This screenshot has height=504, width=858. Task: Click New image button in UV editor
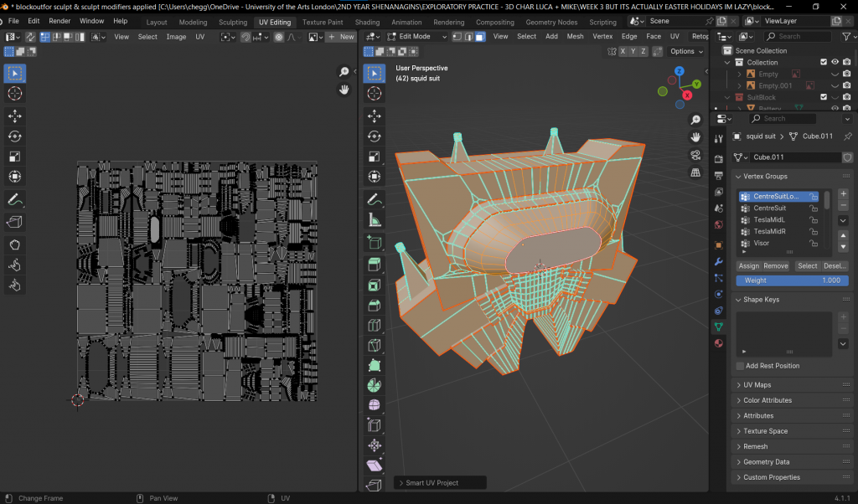pyautogui.click(x=341, y=37)
